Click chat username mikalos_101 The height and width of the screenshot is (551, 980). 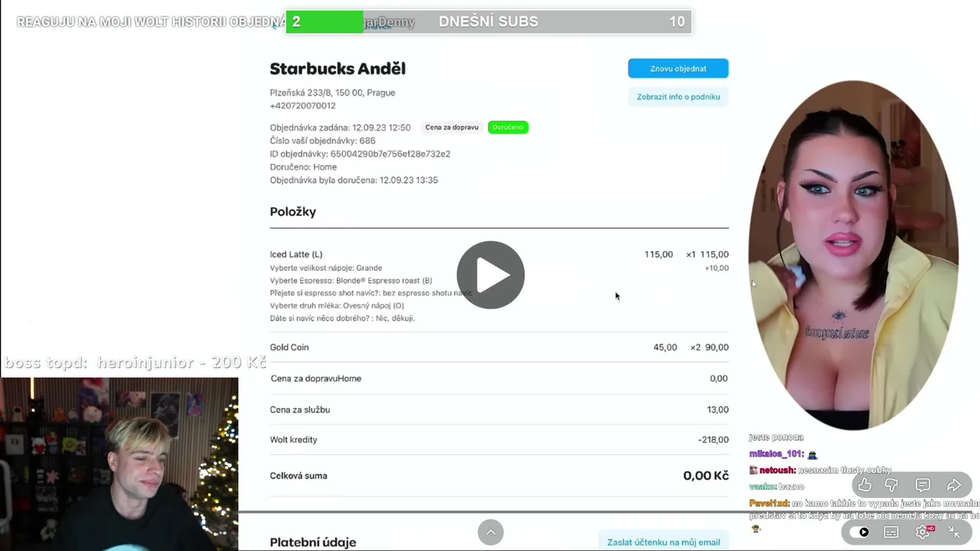tap(776, 454)
